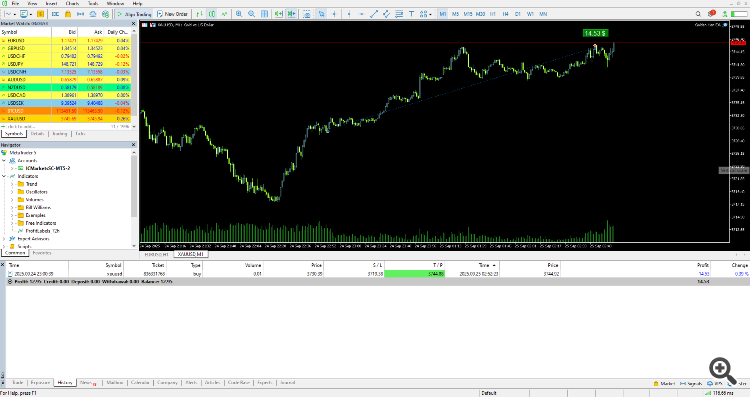Expand the Bill Williams folder in Navigator

coord(12,208)
